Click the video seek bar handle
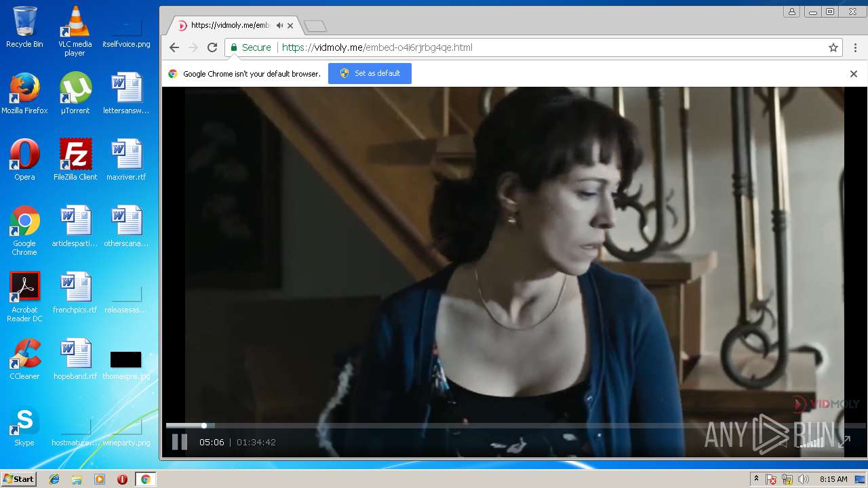The image size is (868, 488). (204, 426)
